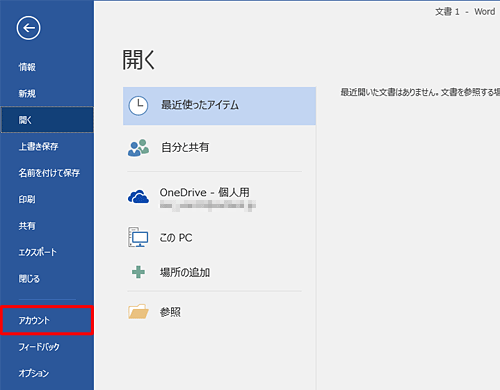Open the アカウント page
Viewport: 500px width, 390px height.
47,320
